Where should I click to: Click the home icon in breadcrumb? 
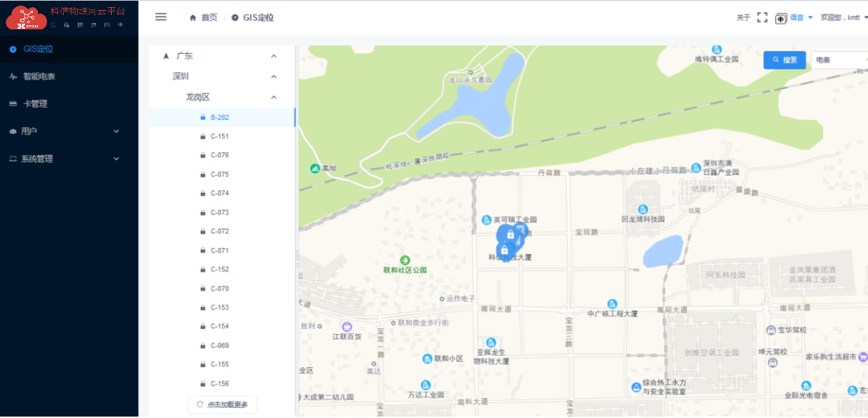(x=193, y=18)
